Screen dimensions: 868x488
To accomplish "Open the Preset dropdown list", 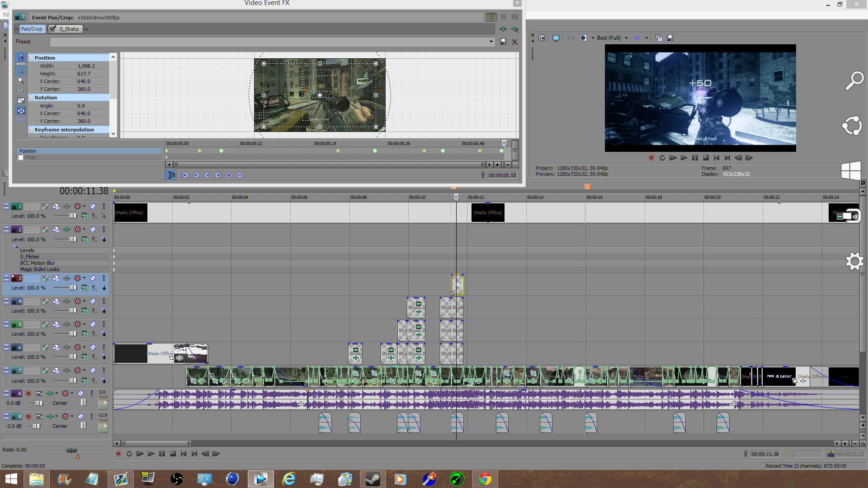I will (x=491, y=42).
